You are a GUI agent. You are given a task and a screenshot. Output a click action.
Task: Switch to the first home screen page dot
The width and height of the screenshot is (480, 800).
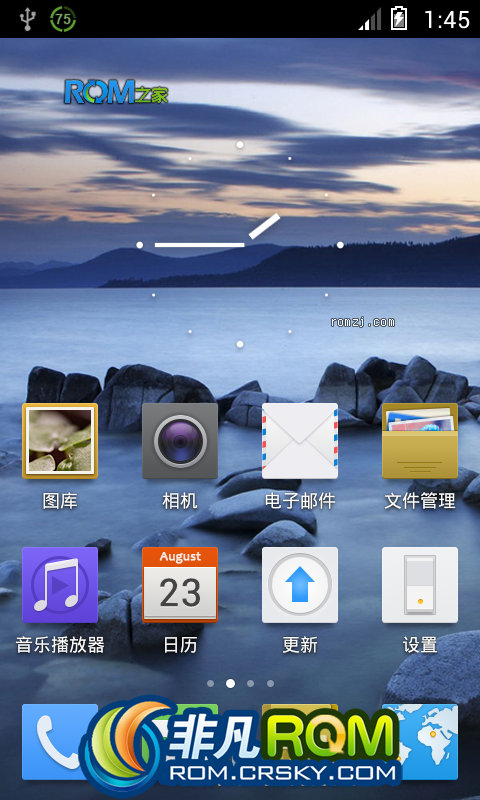point(210,683)
